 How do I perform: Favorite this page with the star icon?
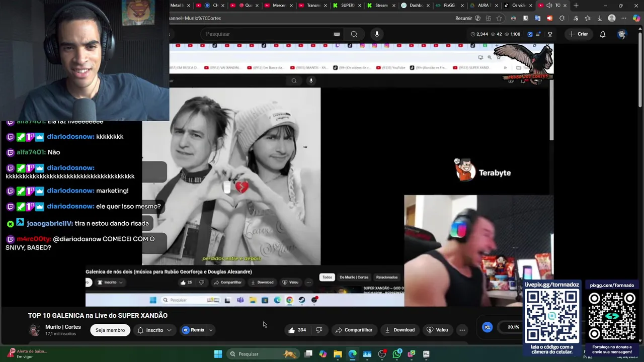(x=499, y=18)
